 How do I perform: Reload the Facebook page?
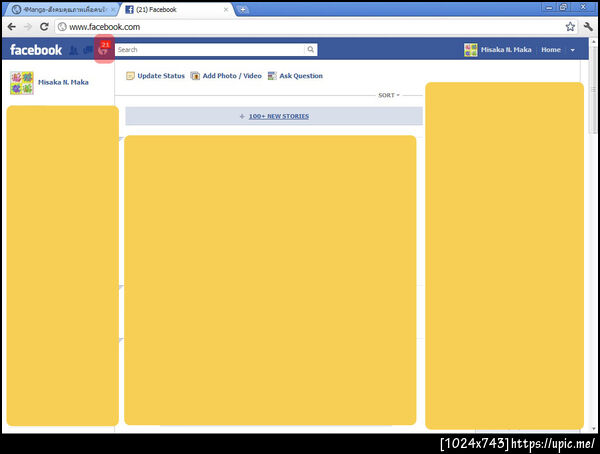pos(44,26)
